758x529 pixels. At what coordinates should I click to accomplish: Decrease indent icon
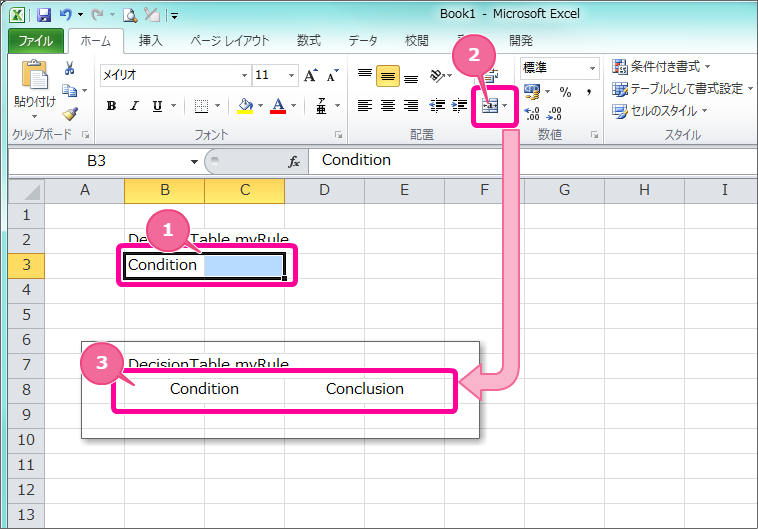pos(437,105)
